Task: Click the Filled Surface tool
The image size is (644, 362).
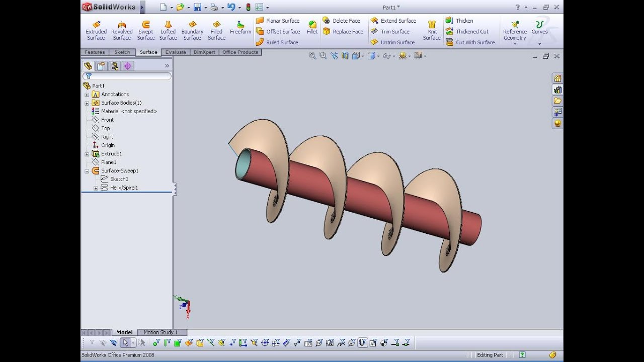Action: coord(217,31)
